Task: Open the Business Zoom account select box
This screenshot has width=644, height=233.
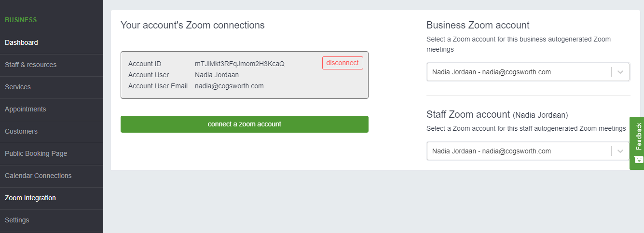Action: click(528, 72)
